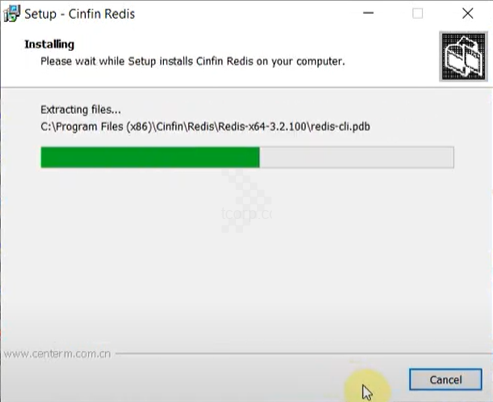Close the setup window with the X

click(x=468, y=14)
